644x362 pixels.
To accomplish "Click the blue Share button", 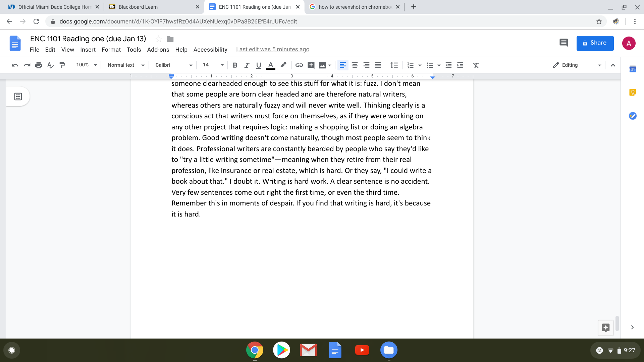I will (595, 43).
